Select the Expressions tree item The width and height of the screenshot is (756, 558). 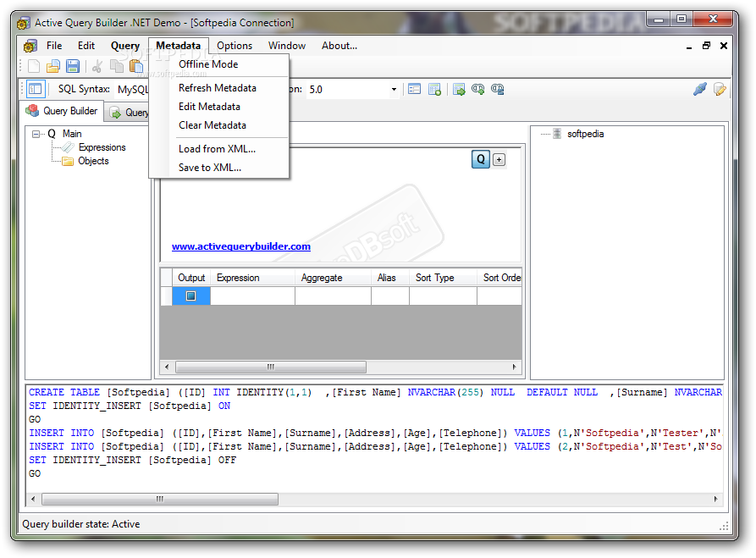pos(102,147)
